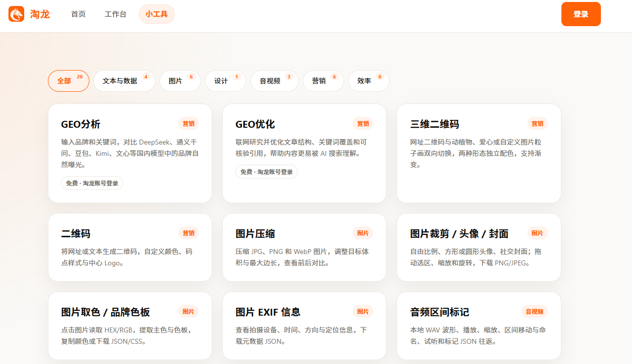Filter by the 营销 category chip
Image resolution: width=632 pixels, height=364 pixels.
(323, 81)
